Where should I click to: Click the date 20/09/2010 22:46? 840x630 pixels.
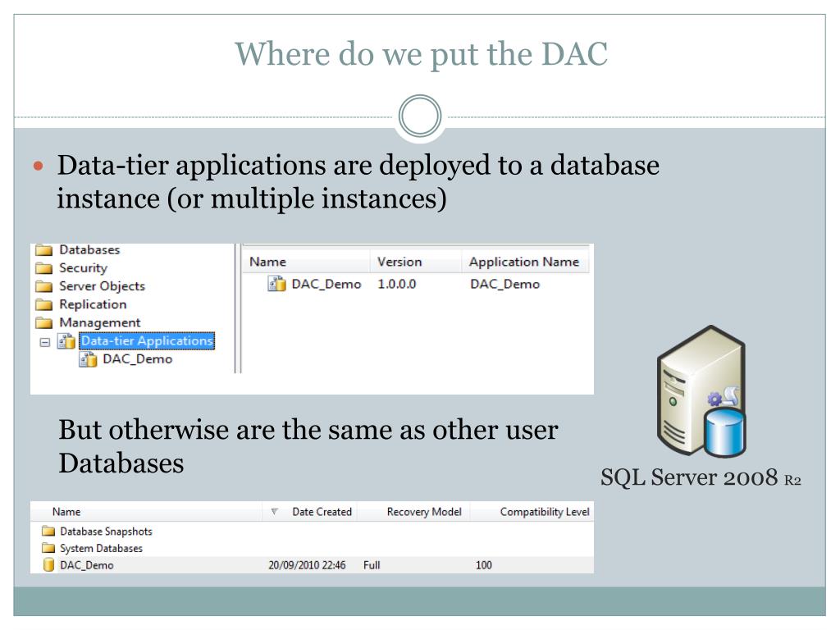coord(307,565)
